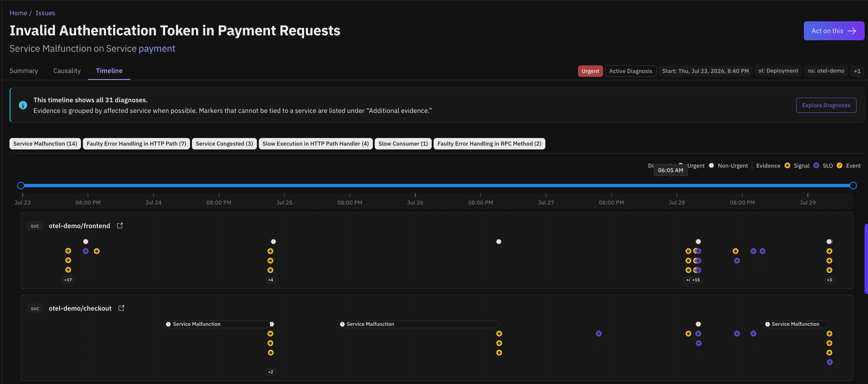Open otel-demo/checkout external link icon

pos(121,308)
